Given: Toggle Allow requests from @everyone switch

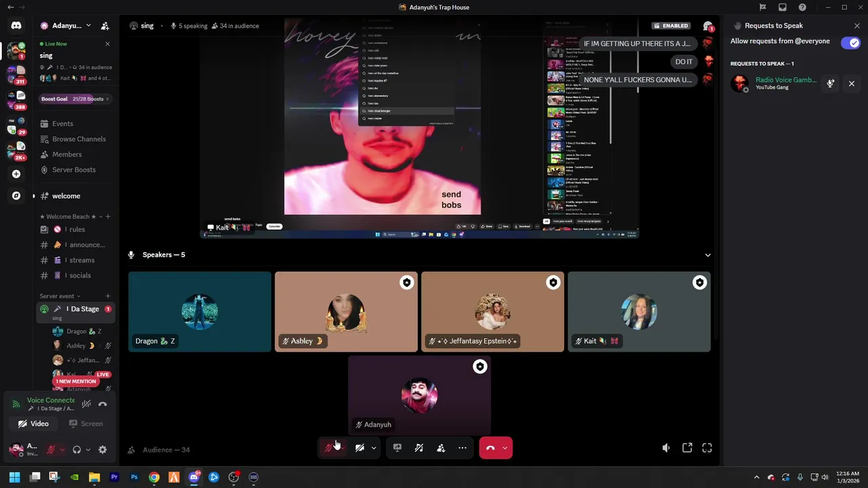Looking at the screenshot, I should (x=850, y=43).
